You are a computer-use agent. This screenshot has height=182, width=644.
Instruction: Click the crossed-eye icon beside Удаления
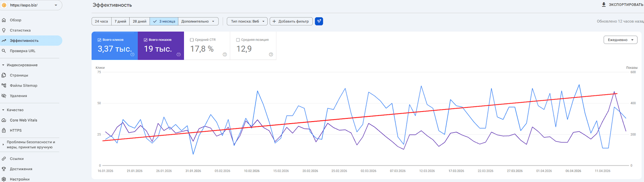click(x=4, y=96)
